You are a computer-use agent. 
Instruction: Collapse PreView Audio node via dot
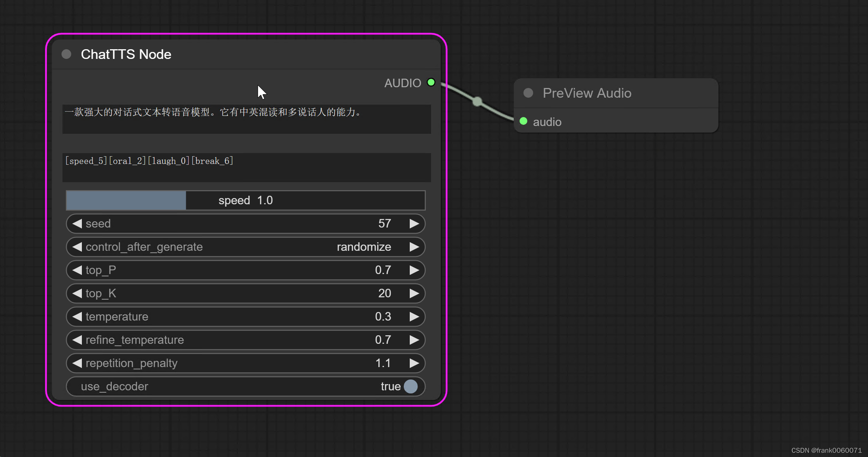pos(528,93)
